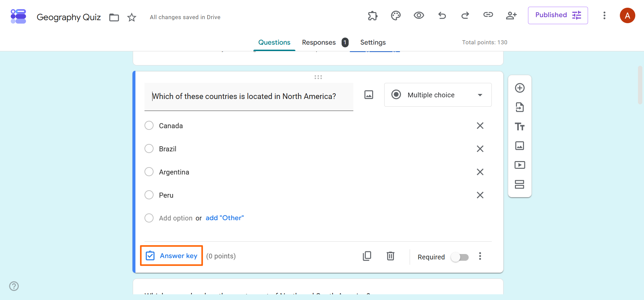Customize theme with palette icon
The width and height of the screenshot is (644, 300).
[396, 15]
